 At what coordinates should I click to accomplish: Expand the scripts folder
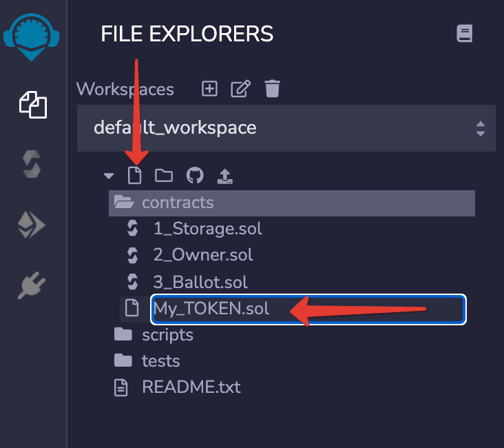click(x=167, y=335)
